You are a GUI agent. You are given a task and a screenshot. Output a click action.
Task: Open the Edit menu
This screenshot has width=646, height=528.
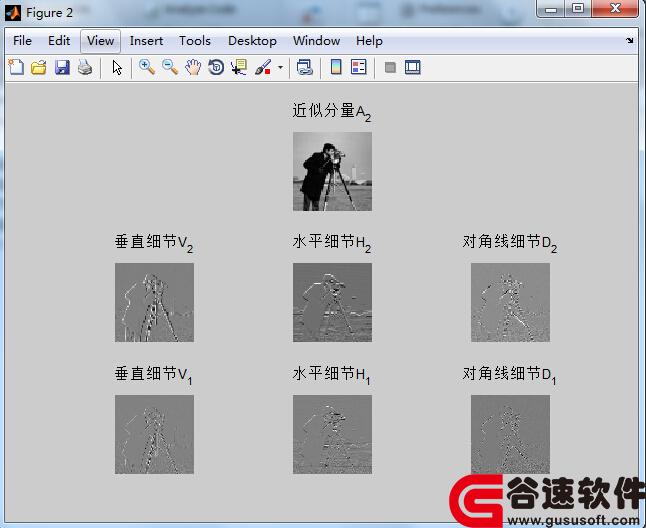[59, 41]
